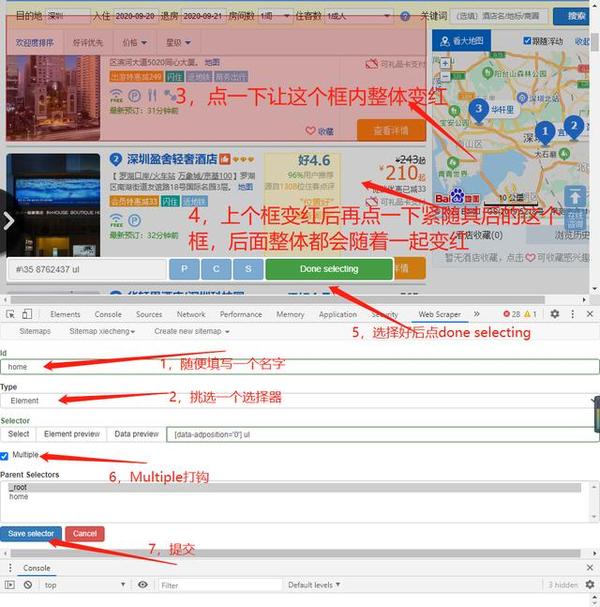Select the 好评优先 sort tab
Viewport: 600px width, 607px height.
(88, 43)
